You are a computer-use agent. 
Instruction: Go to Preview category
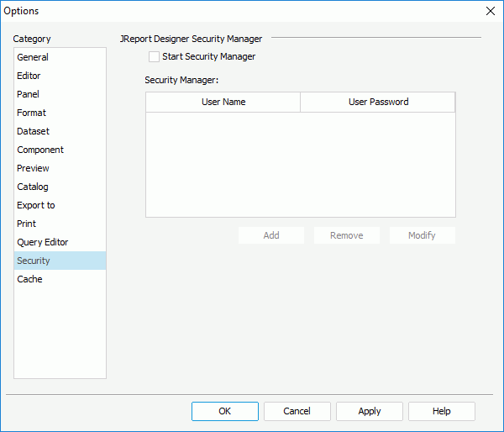coord(60,168)
